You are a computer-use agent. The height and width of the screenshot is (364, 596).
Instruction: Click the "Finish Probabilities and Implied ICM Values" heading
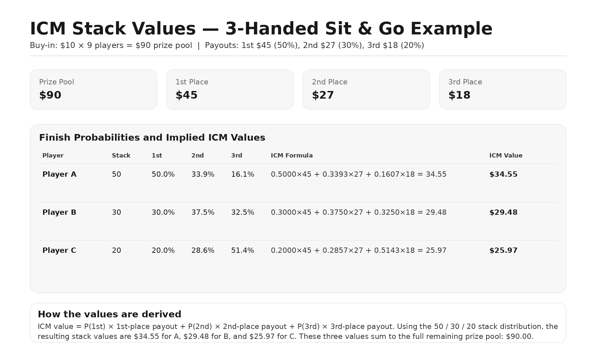pos(152,138)
